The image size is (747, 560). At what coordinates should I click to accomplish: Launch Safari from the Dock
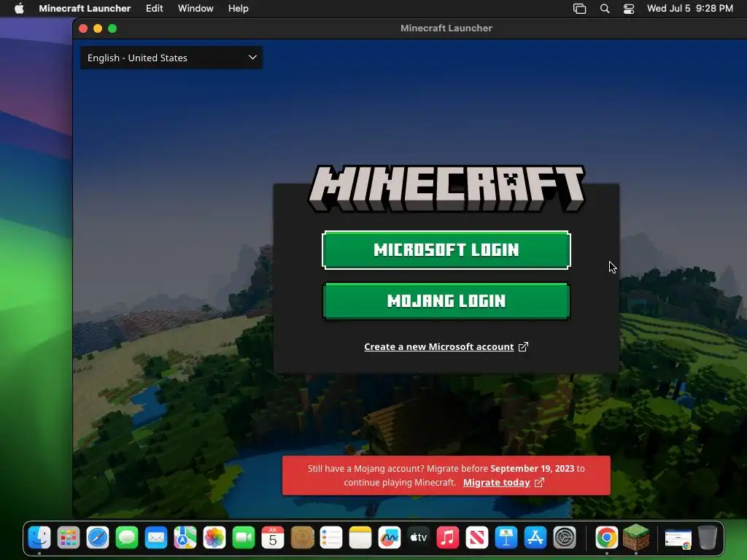point(98,537)
